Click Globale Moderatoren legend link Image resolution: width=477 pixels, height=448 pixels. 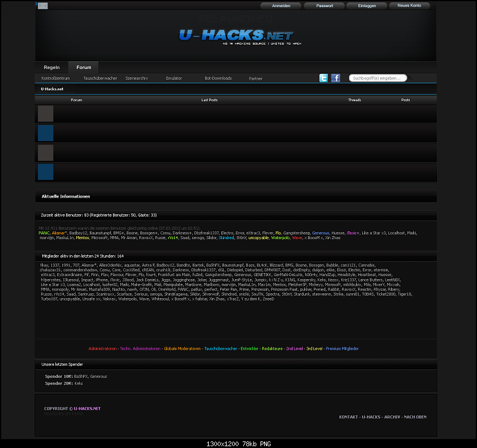[182, 349]
